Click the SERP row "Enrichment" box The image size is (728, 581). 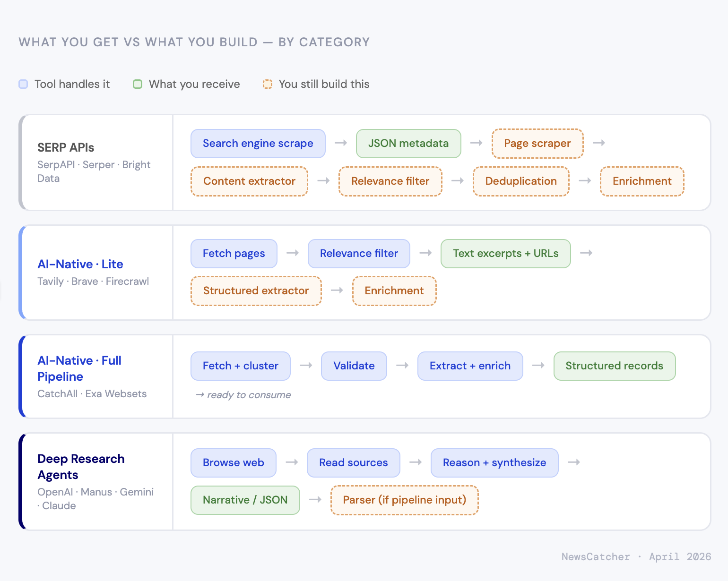[642, 181]
